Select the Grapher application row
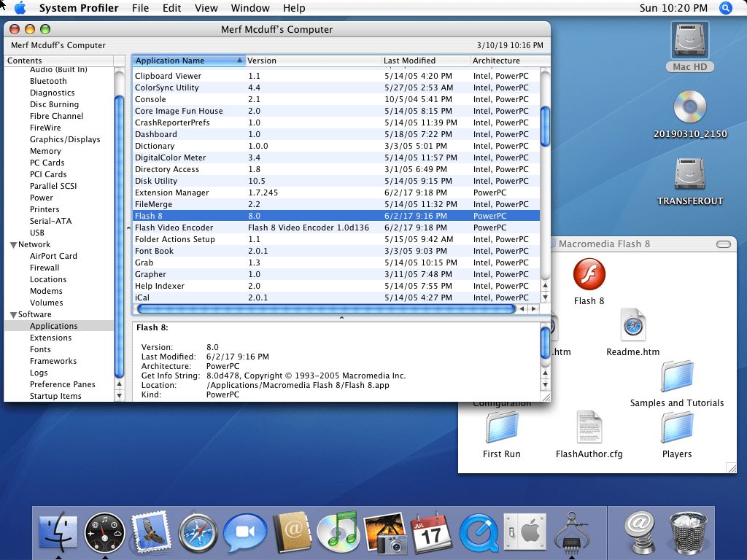The image size is (747, 560). [336, 274]
